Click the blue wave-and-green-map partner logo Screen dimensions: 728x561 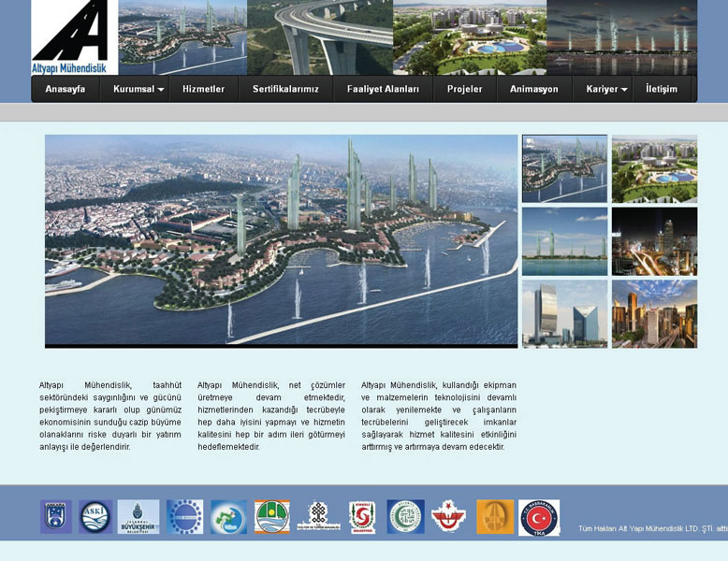pos(228,516)
